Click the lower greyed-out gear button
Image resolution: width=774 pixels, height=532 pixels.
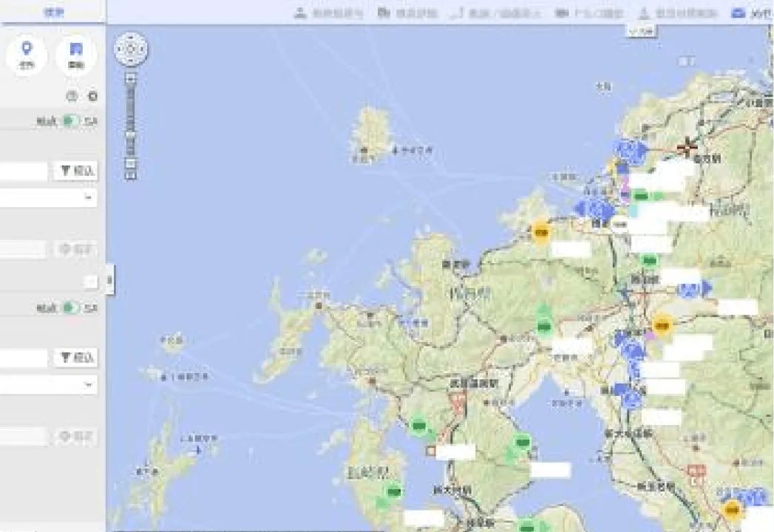(75, 436)
